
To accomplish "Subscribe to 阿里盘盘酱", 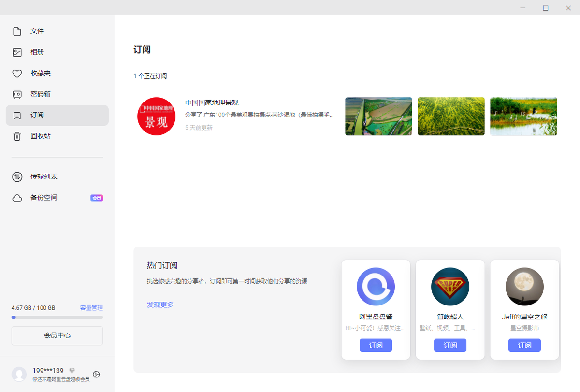I will point(376,345).
